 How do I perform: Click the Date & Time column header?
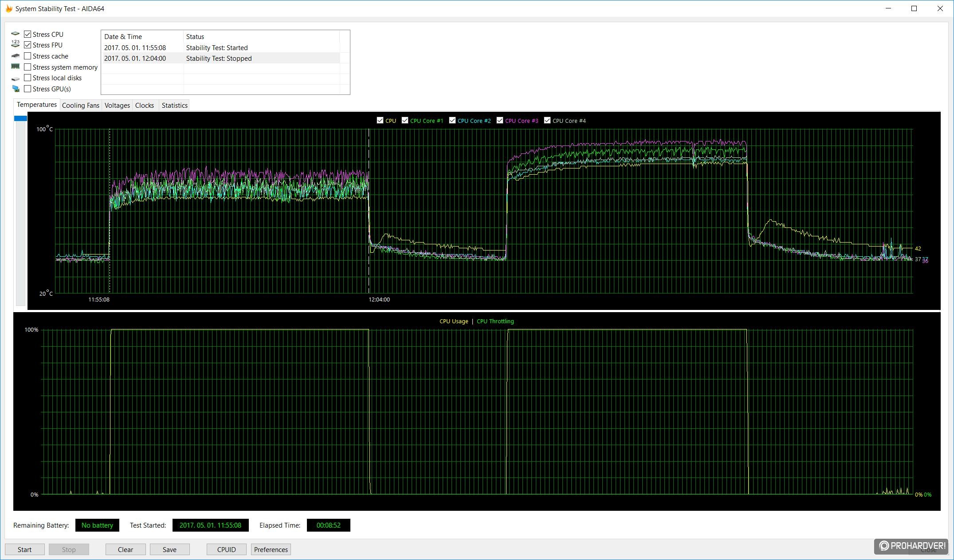pos(142,37)
